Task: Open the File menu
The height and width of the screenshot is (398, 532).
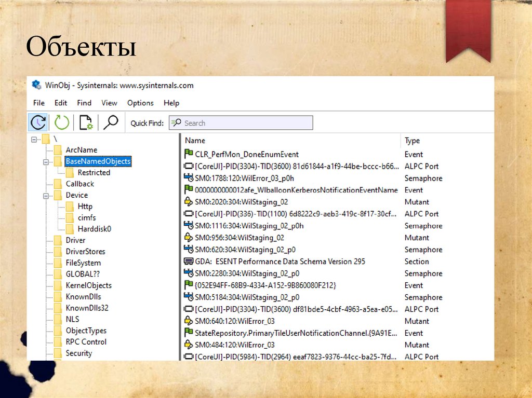Action: [x=39, y=103]
